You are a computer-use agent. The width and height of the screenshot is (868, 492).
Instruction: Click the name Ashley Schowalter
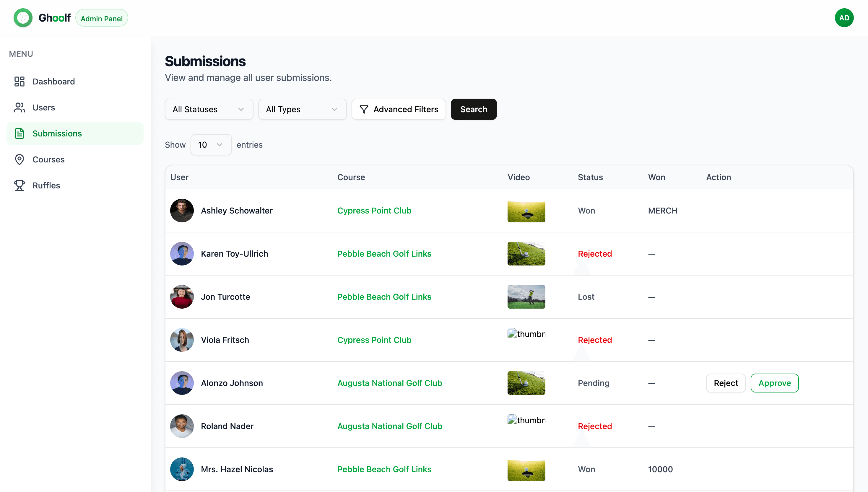tap(237, 211)
